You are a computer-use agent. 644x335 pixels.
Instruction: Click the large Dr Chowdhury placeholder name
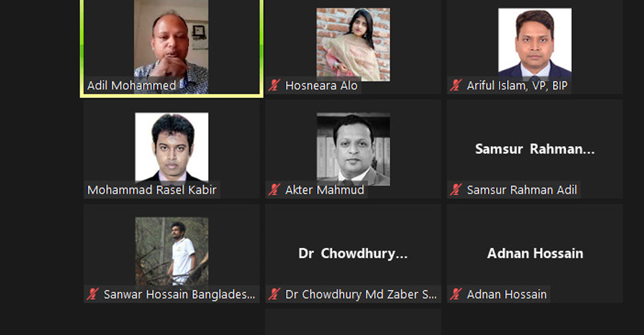[353, 254]
